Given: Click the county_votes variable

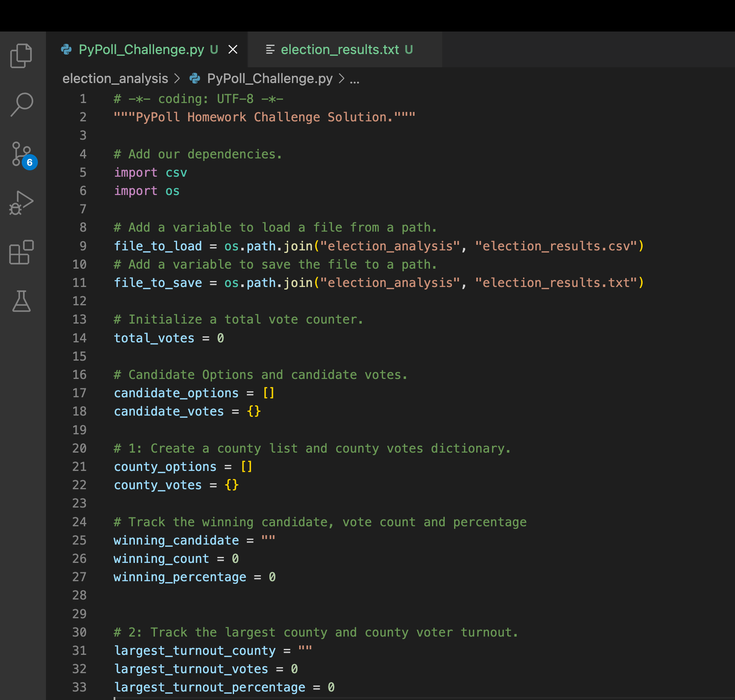Looking at the screenshot, I should coord(158,485).
